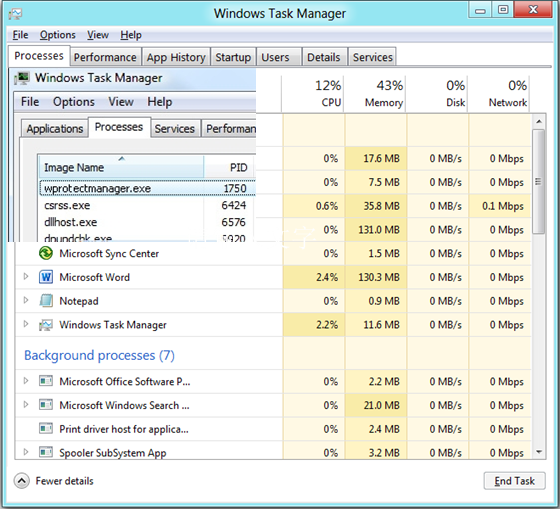
Task: Click Image Name column header in old window
Action: tap(121, 166)
